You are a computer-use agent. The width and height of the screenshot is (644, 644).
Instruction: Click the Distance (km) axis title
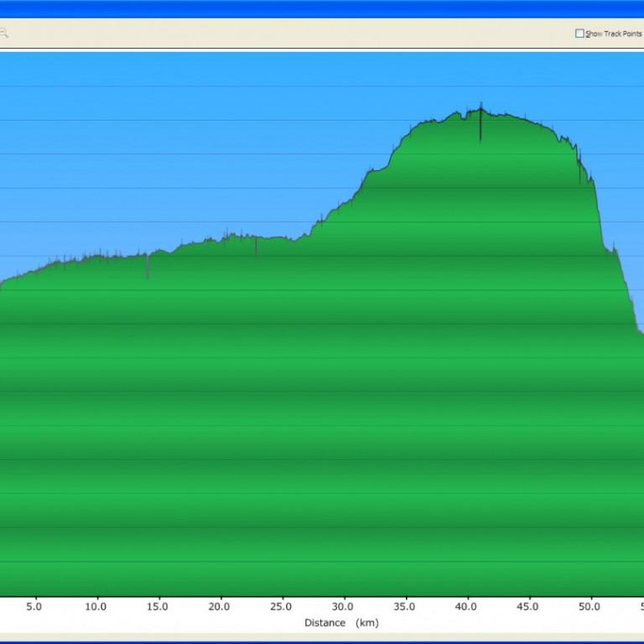point(340,622)
